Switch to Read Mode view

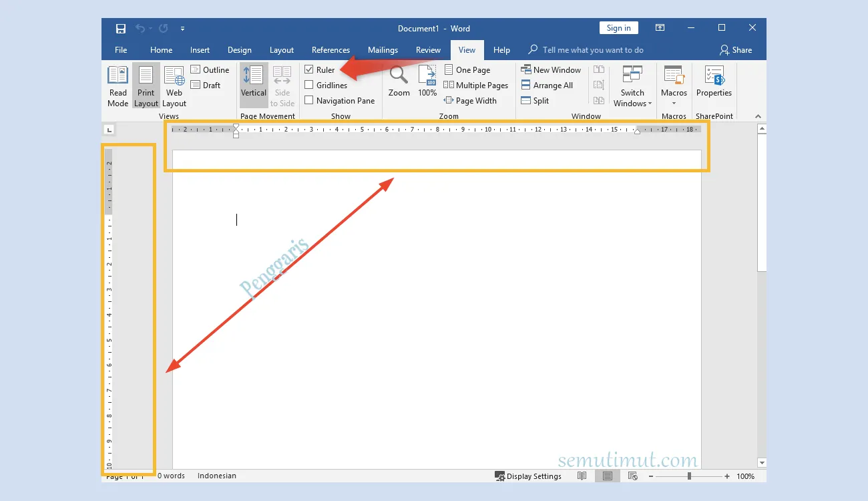pyautogui.click(x=118, y=86)
